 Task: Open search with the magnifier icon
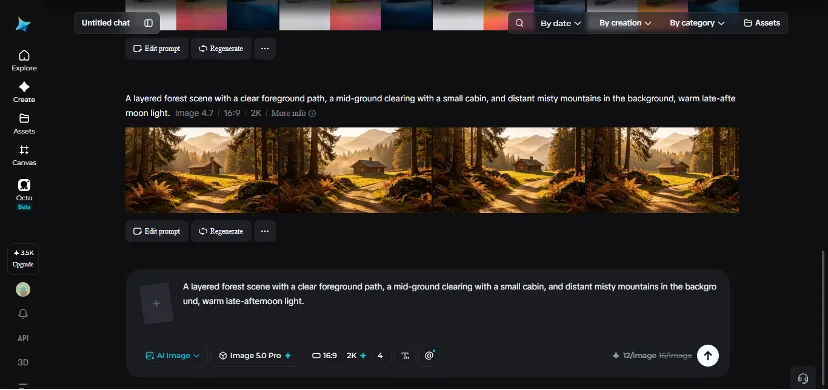click(520, 23)
